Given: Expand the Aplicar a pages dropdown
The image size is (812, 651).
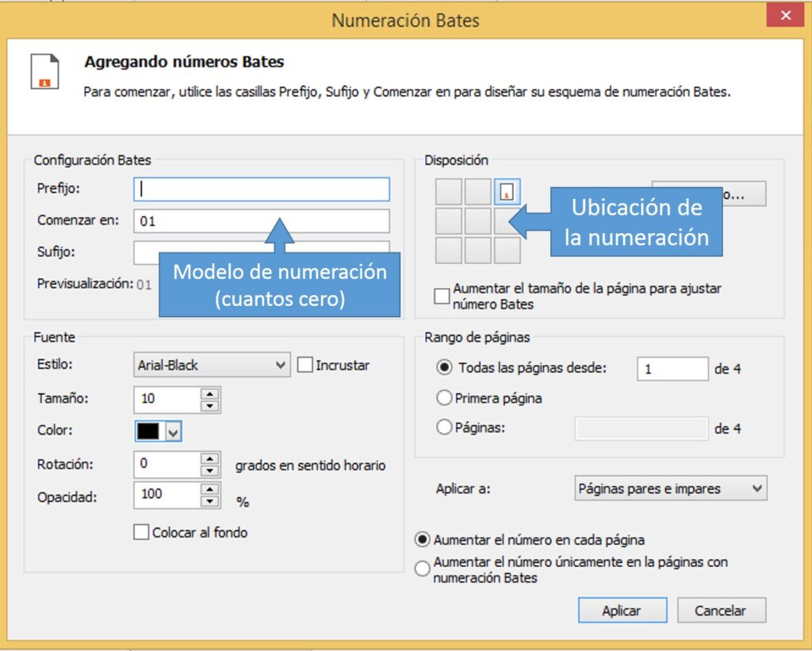Looking at the screenshot, I should tap(670, 488).
